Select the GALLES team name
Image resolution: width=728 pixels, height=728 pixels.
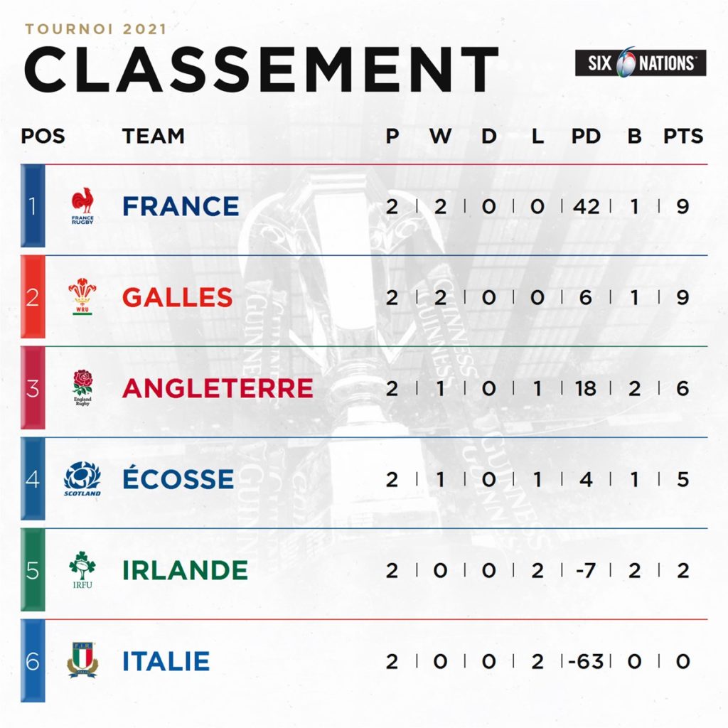[x=177, y=297]
